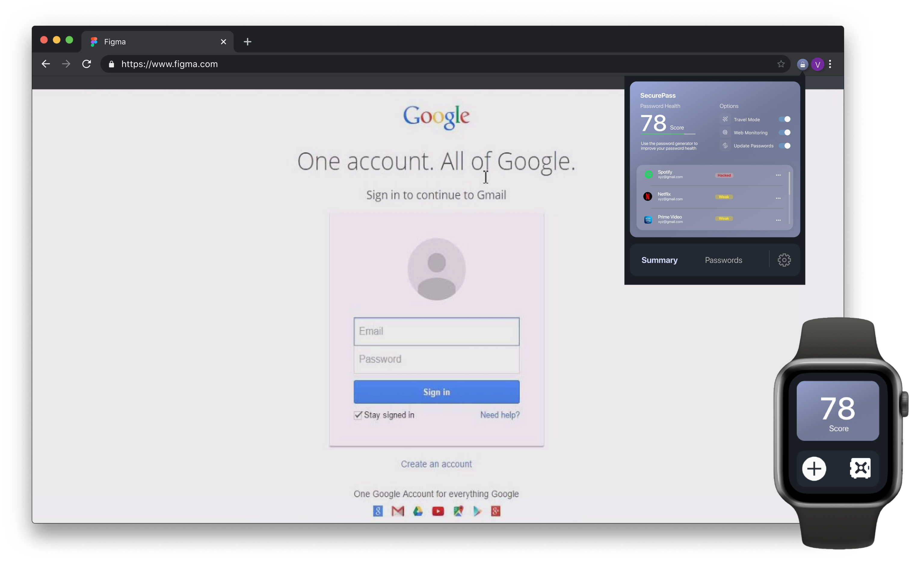Click the Google Search icon in footer
Viewport: 924px width, 572px height.
[378, 511]
